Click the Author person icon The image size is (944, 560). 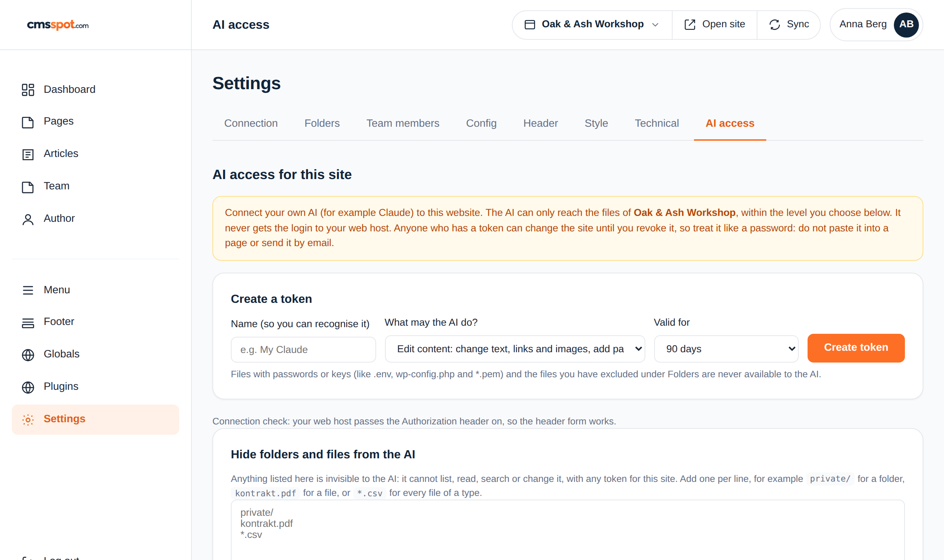28,220
